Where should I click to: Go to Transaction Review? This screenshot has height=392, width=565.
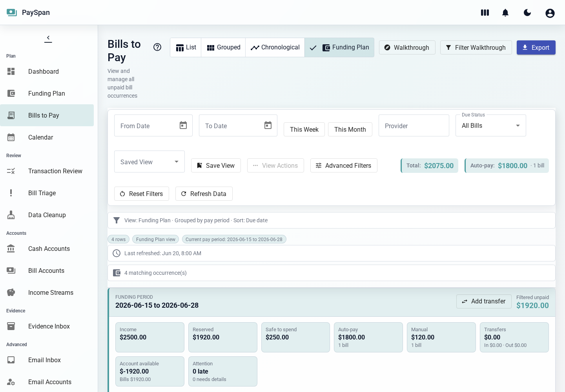47,171
